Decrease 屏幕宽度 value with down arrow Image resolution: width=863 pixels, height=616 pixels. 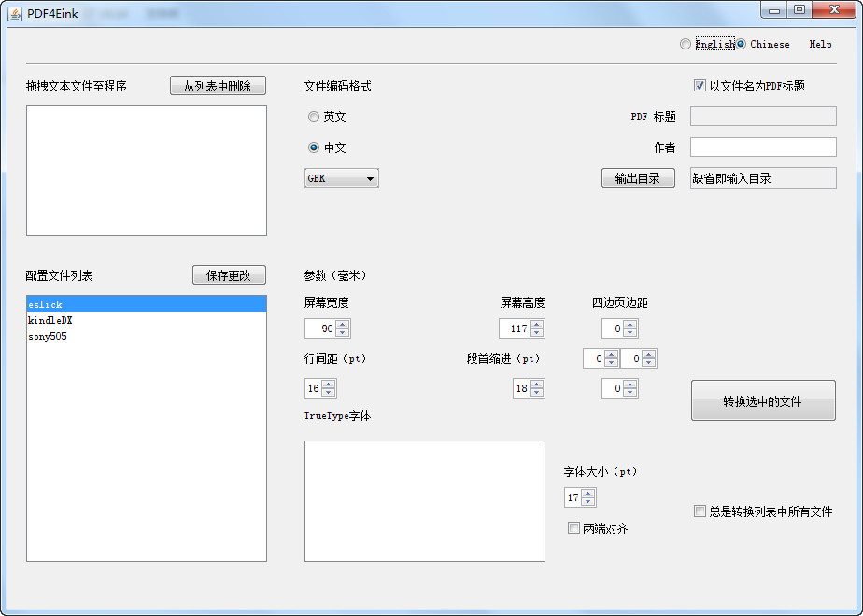pos(343,333)
